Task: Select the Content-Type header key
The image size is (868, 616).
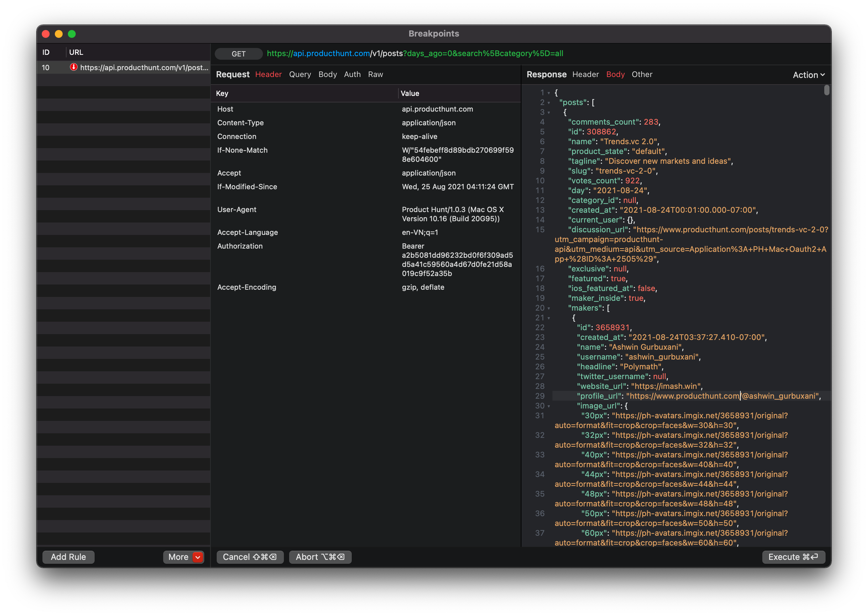Action: click(x=240, y=123)
